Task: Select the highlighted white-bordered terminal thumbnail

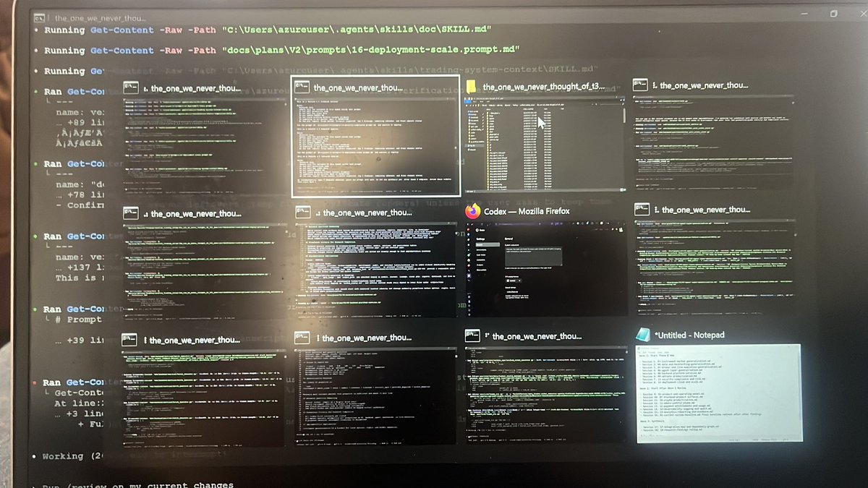Action: point(375,147)
